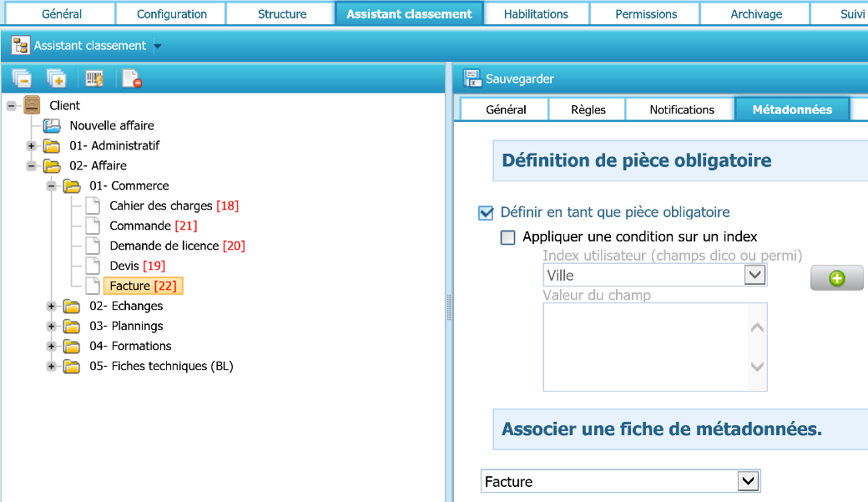
Task: Collapse the 01- Commerce folder
Action: (x=52, y=185)
